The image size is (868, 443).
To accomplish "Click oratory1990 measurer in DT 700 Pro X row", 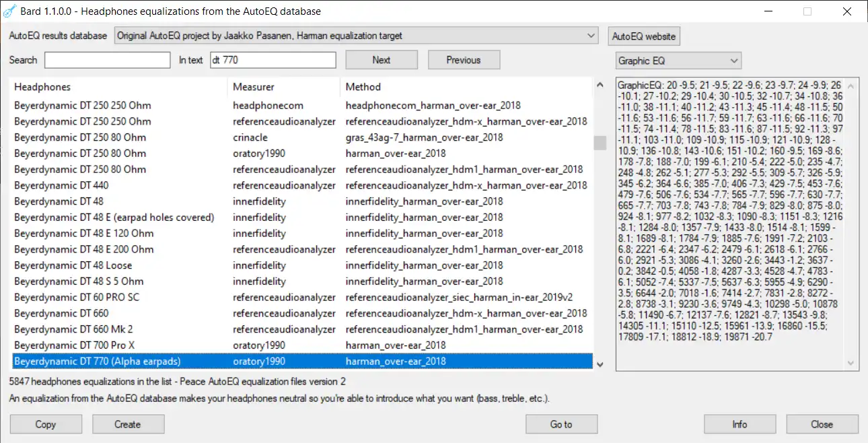I will pyautogui.click(x=259, y=345).
